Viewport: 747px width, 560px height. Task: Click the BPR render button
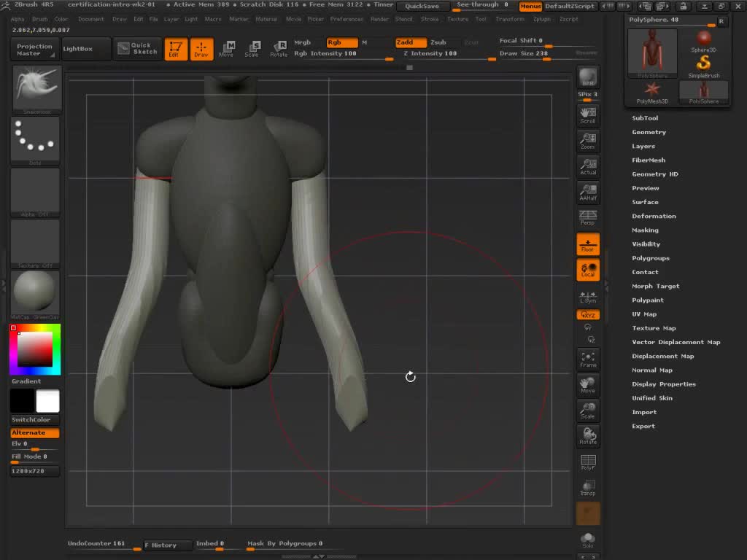[x=588, y=77]
